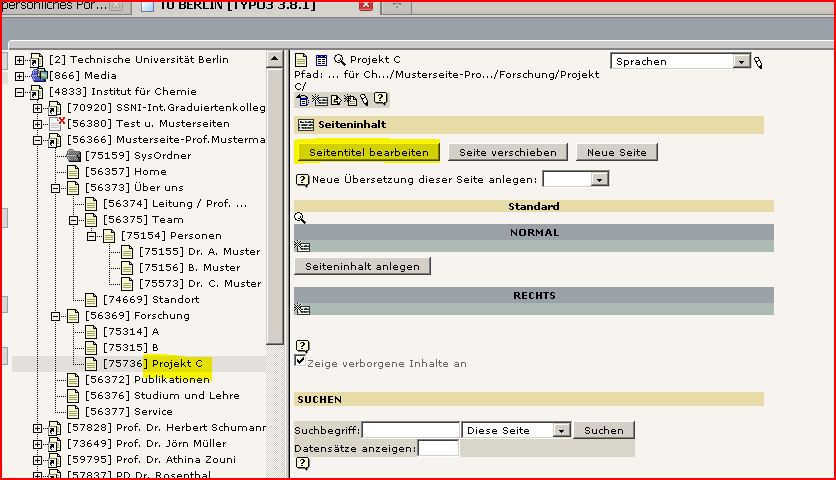Click the page tree scrollbar thumb
This screenshot has width=836, height=480.
[x=275, y=205]
